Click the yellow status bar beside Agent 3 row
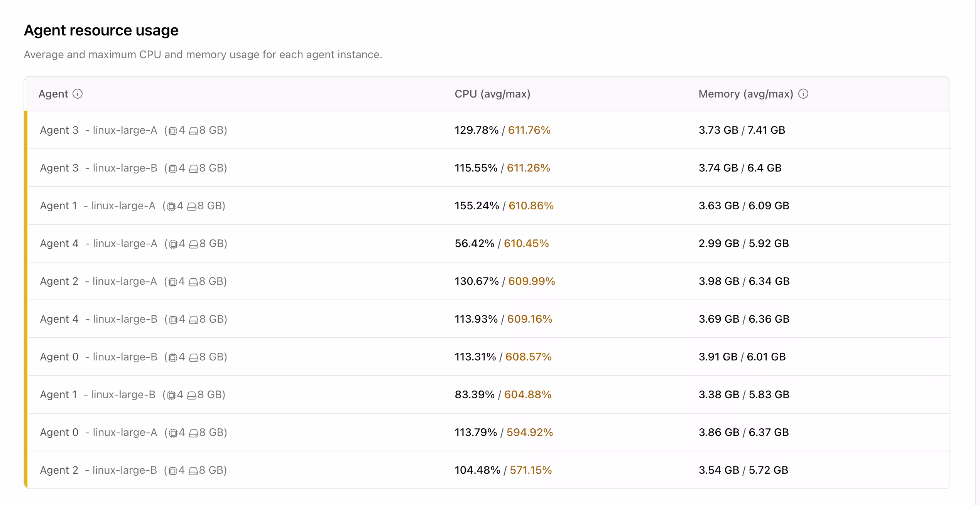The width and height of the screenshot is (980, 505). coord(25,130)
